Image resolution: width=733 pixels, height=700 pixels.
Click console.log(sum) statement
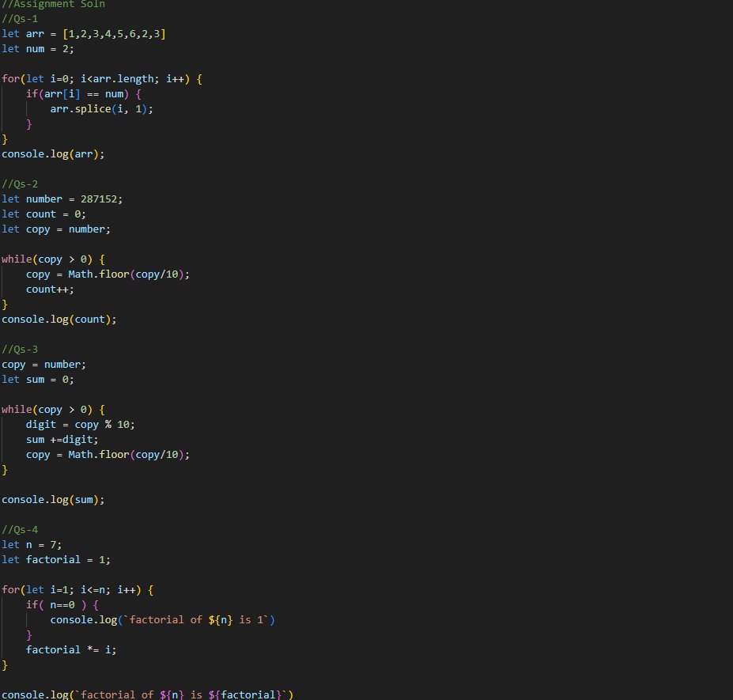[53, 499]
